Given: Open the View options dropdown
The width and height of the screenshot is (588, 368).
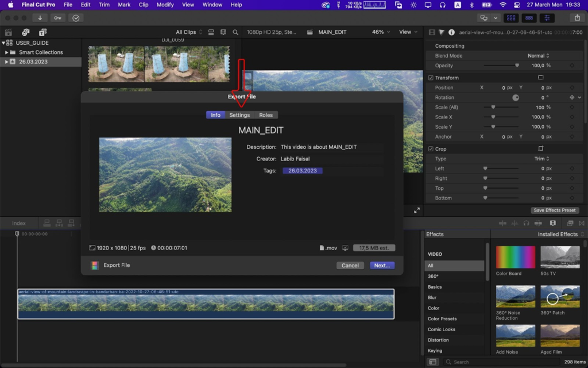Looking at the screenshot, I should [x=408, y=32].
